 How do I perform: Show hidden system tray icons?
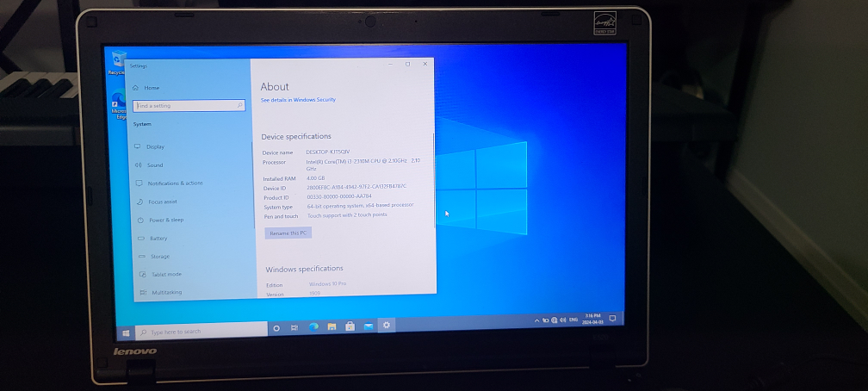click(x=537, y=320)
